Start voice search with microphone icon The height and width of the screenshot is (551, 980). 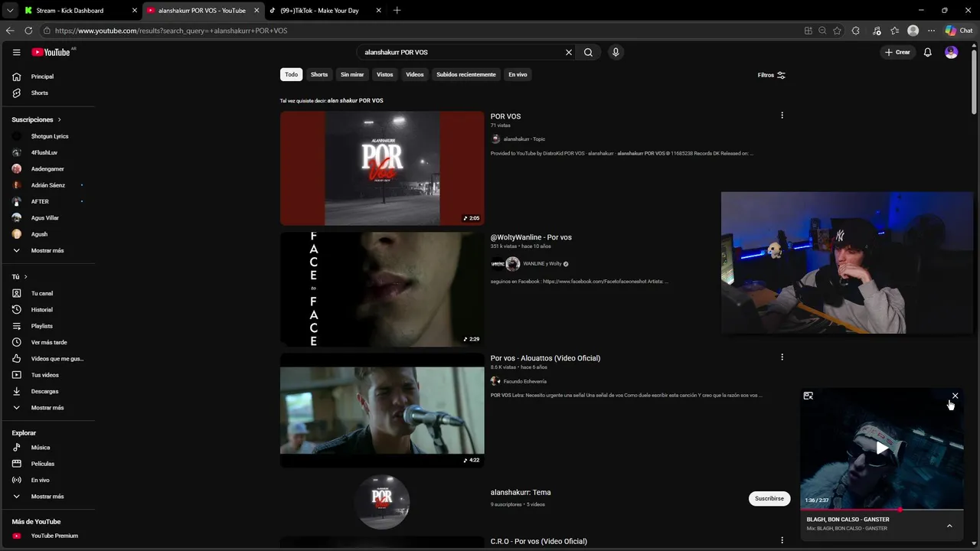click(x=616, y=52)
